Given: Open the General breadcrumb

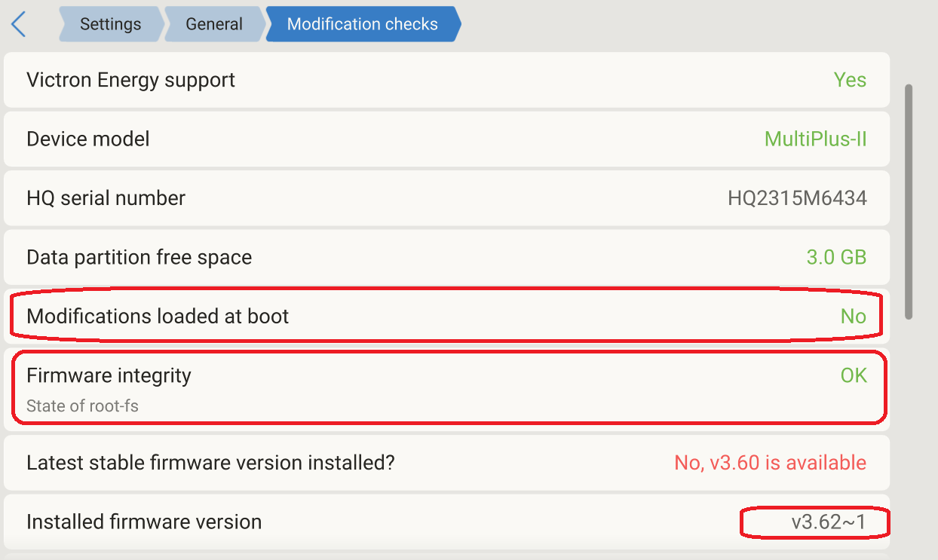Looking at the screenshot, I should click(214, 24).
